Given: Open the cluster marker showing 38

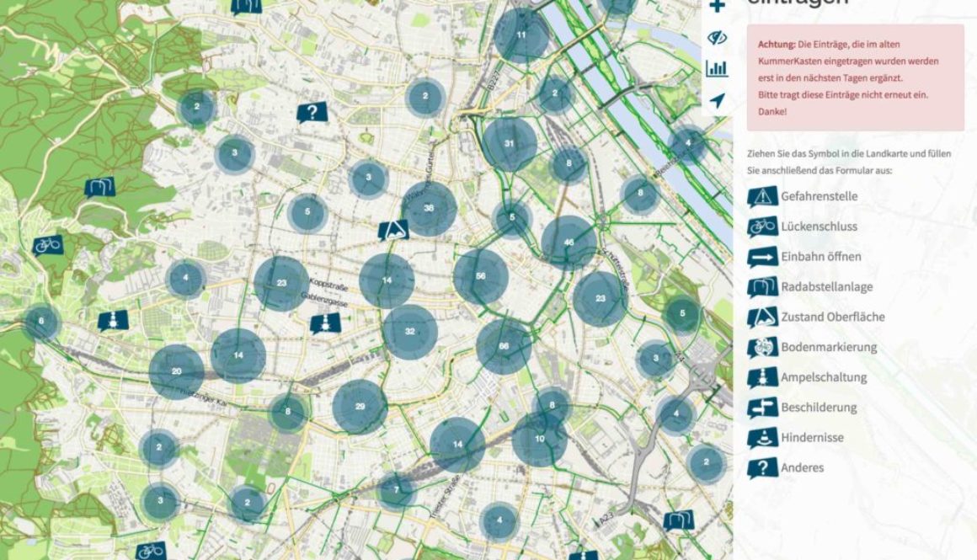Looking at the screenshot, I should click(429, 208).
